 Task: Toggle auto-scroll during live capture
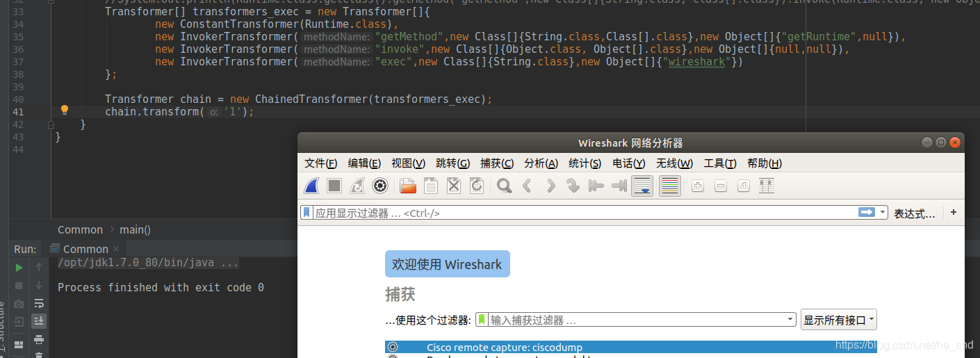tap(642, 186)
